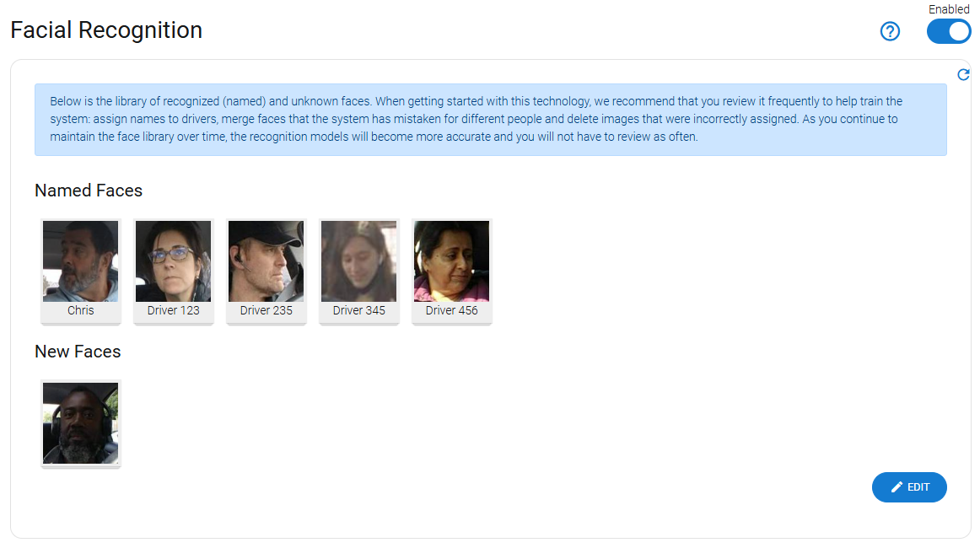Select the Chris face thumbnail
980x548 pixels.
click(x=81, y=261)
